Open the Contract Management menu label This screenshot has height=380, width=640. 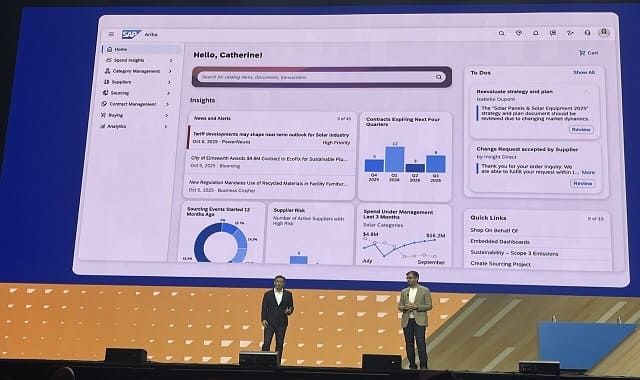click(133, 104)
